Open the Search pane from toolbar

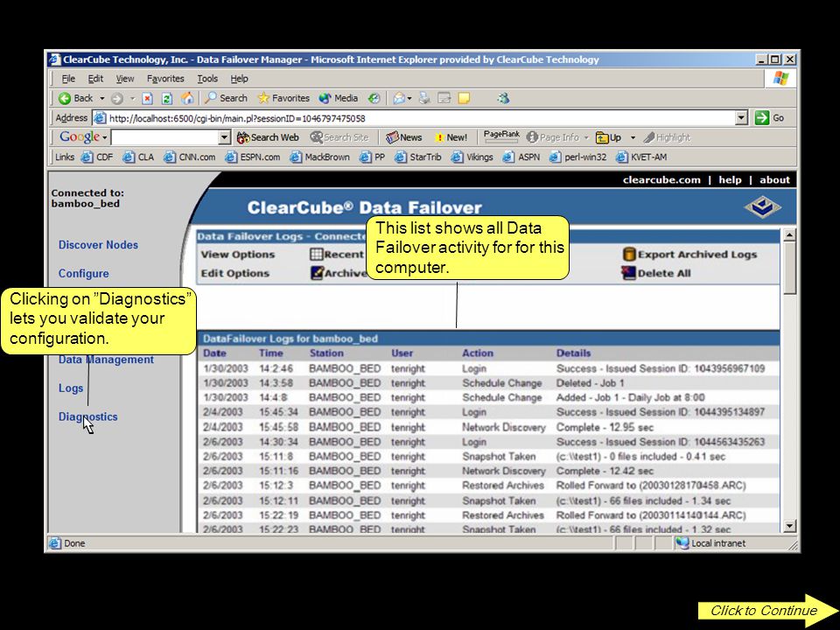(x=226, y=98)
